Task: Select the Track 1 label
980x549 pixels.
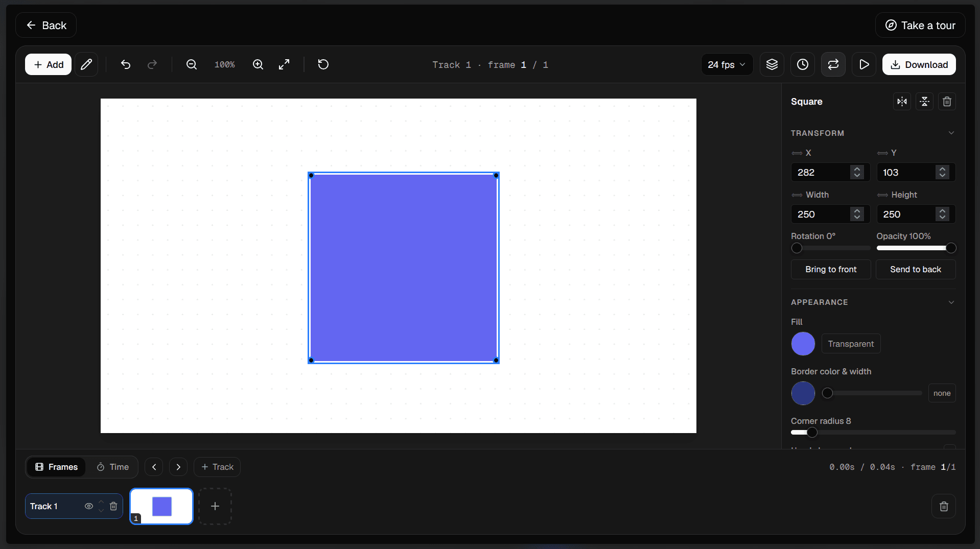Action: [x=43, y=506]
